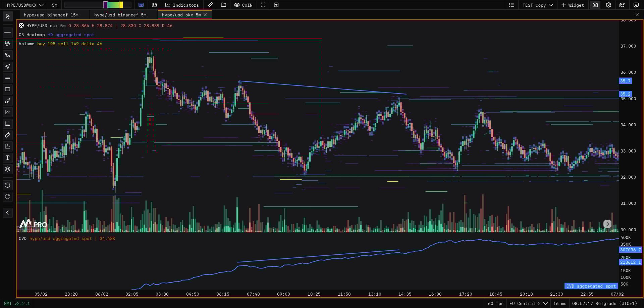The width and height of the screenshot is (644, 308).
Task: Click the 307036.7 CVD value label
Action: [630, 250]
